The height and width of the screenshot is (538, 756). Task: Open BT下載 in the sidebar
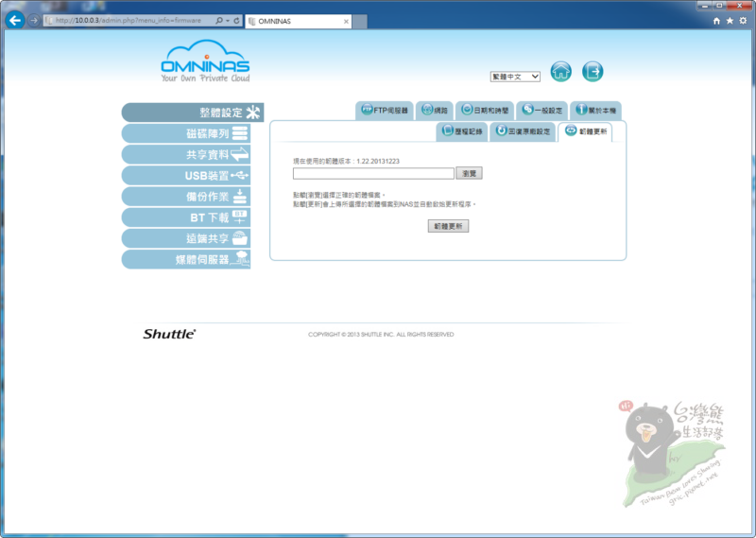tap(186, 217)
